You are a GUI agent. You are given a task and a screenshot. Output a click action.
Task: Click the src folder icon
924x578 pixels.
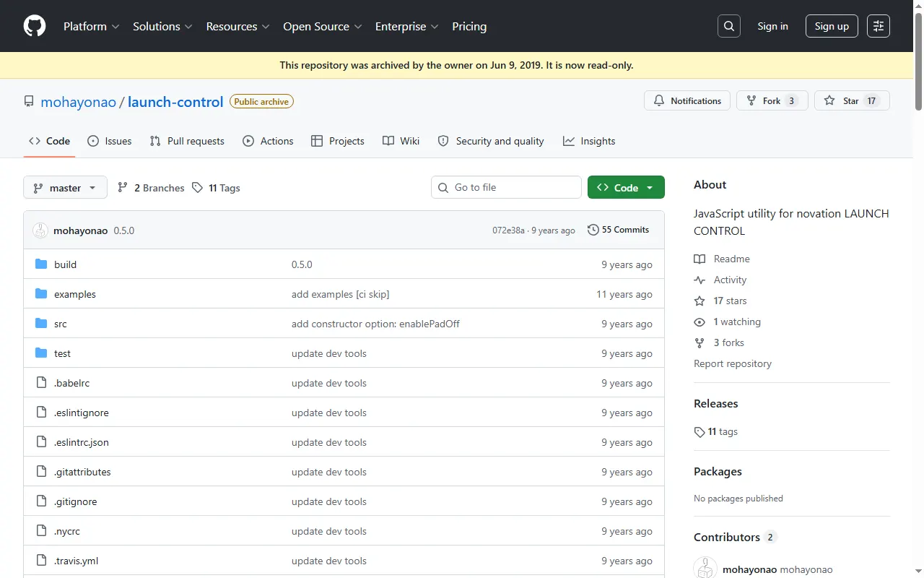(41, 324)
